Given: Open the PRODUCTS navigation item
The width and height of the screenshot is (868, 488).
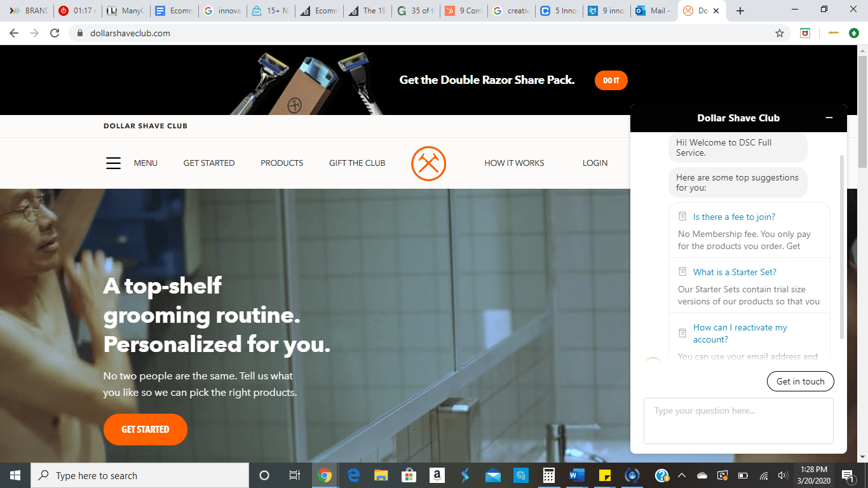Looking at the screenshot, I should (281, 163).
